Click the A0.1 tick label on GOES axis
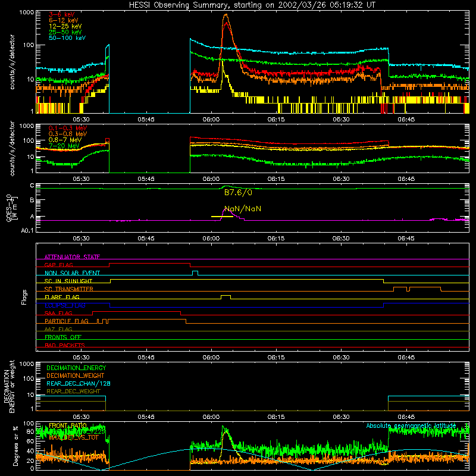The width and height of the screenshot is (476, 476). [x=27, y=230]
